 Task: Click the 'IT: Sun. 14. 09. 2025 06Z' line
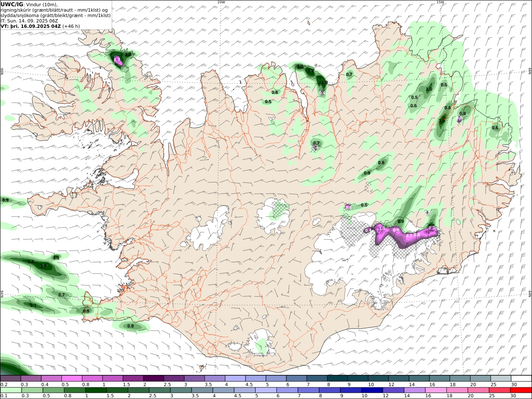coord(29,21)
